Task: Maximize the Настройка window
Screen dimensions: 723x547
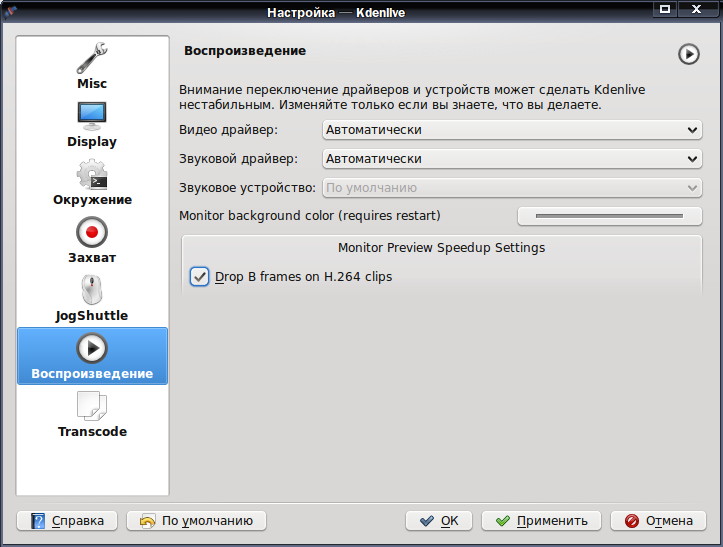Action: 664,9
